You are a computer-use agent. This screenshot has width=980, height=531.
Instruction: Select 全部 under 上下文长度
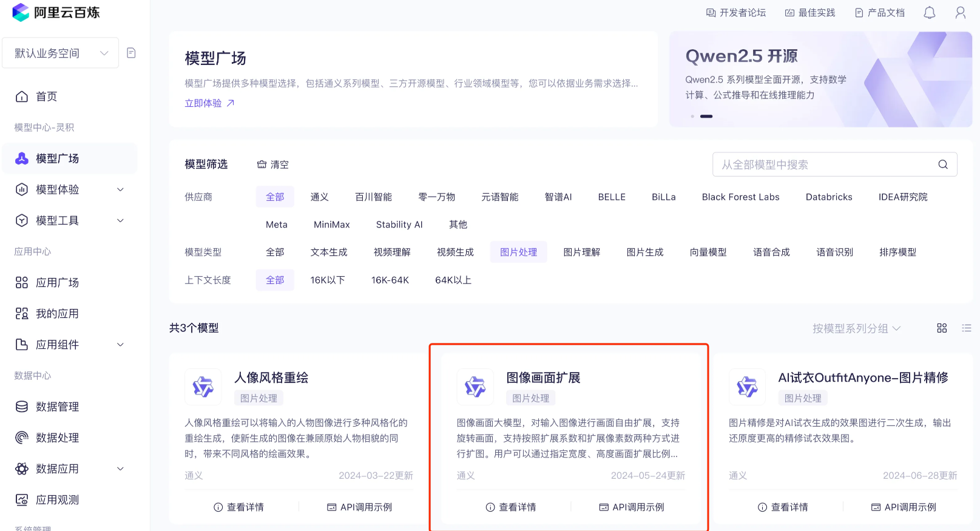click(x=275, y=280)
